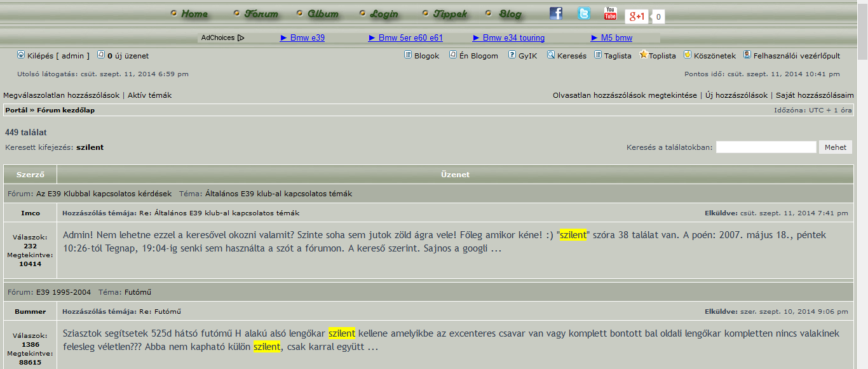Open the Facebook page icon
Screen dimensions: 868x369
coord(556,13)
